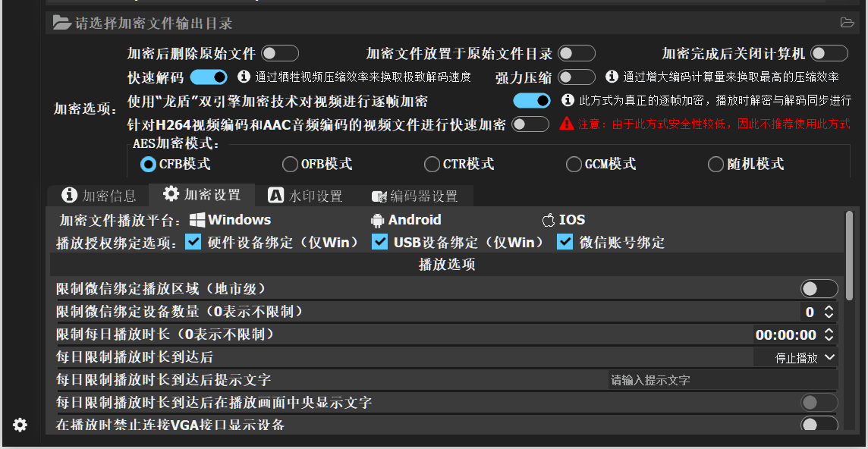Click the 每日限制播放时长到达后提示文字 row label

tap(164, 380)
